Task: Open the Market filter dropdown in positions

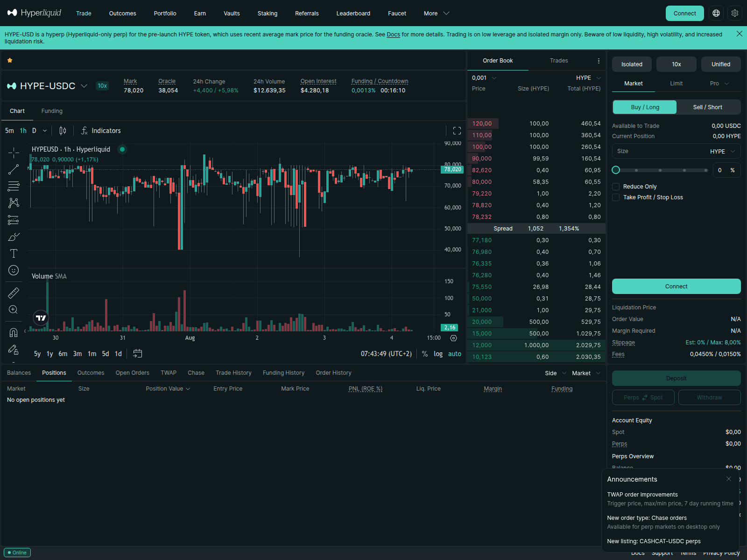Action: 586,373
